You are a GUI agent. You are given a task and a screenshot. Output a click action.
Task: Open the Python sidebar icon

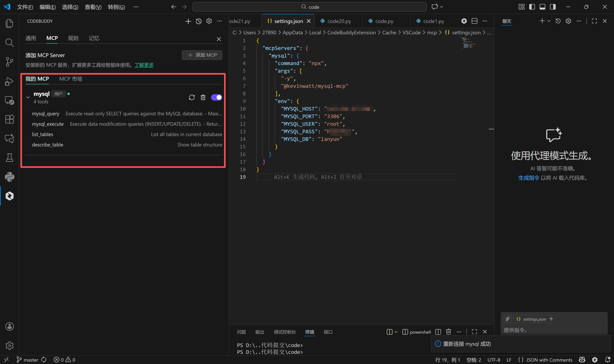(x=9, y=177)
